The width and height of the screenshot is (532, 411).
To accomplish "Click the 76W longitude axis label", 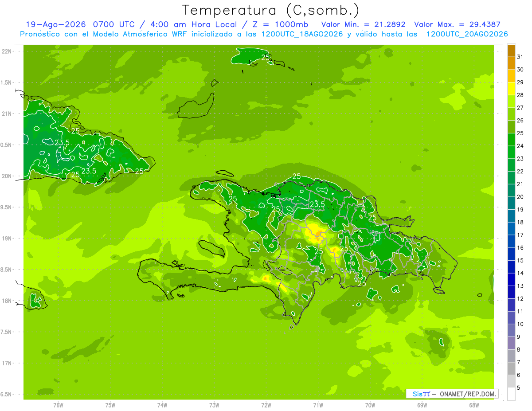I will 58,405.
